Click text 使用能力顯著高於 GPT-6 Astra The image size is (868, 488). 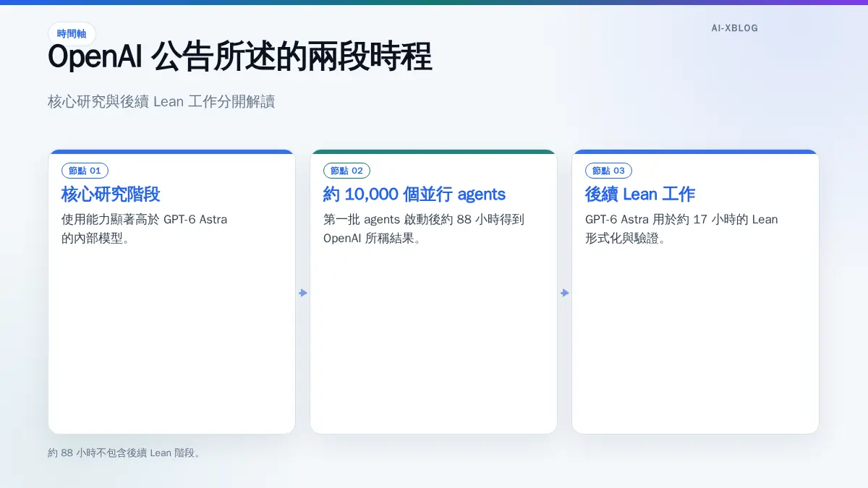click(x=145, y=220)
